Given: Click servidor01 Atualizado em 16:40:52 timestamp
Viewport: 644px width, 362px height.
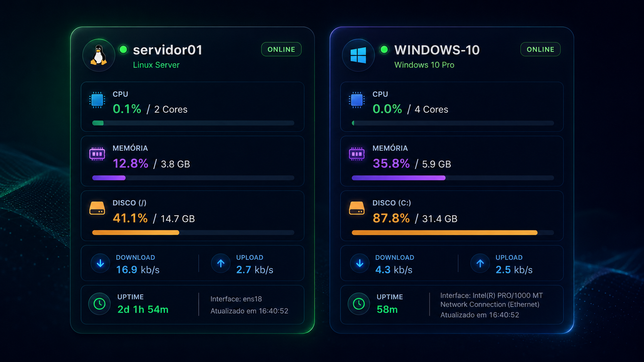Looking at the screenshot, I should pos(249,311).
